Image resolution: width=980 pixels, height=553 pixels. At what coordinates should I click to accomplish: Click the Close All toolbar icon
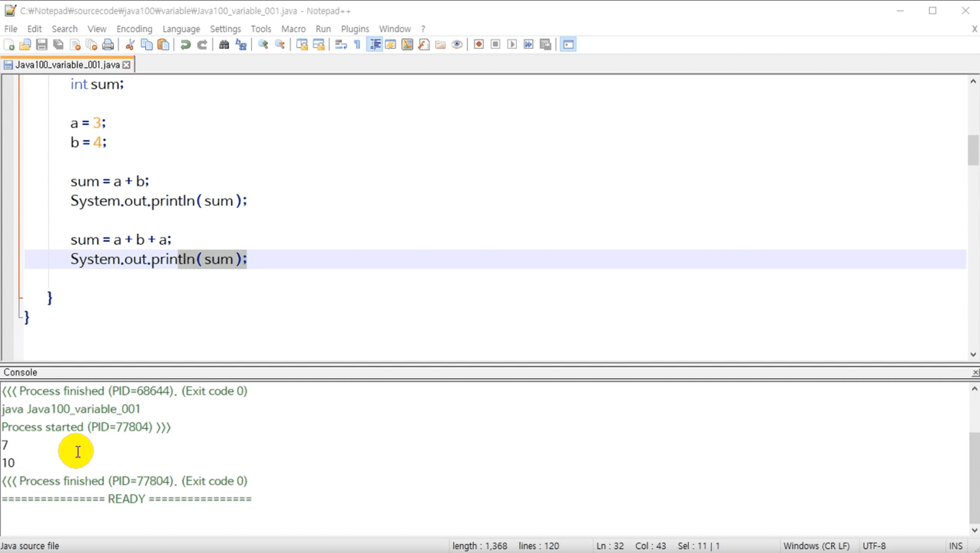click(x=91, y=45)
